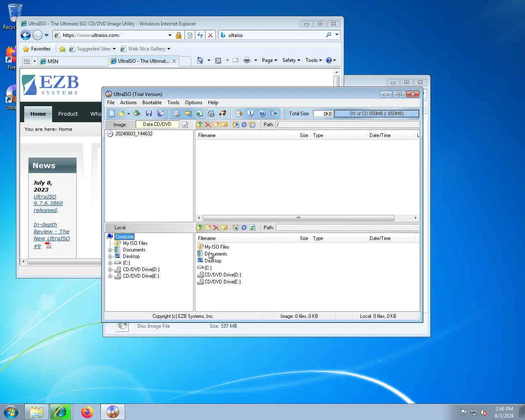Click the Back button in Internet Explorer
This screenshot has width=525, height=420.
pyautogui.click(x=25, y=35)
